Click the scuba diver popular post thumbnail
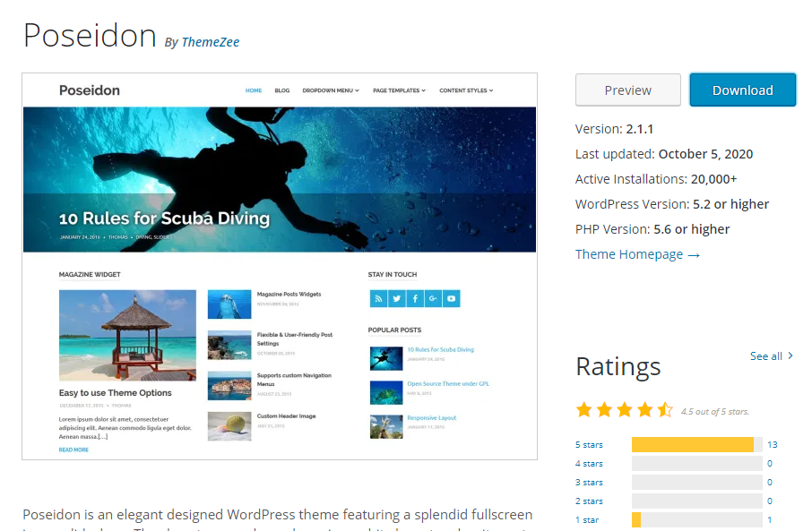Viewport: 812px width, 531px height. coord(386,359)
